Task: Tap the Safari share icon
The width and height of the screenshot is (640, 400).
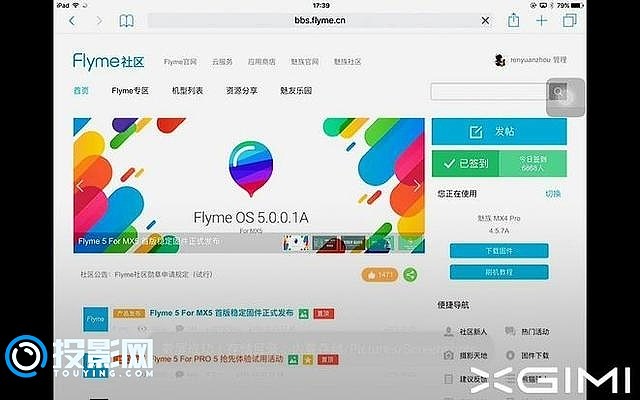Action: 514,20
